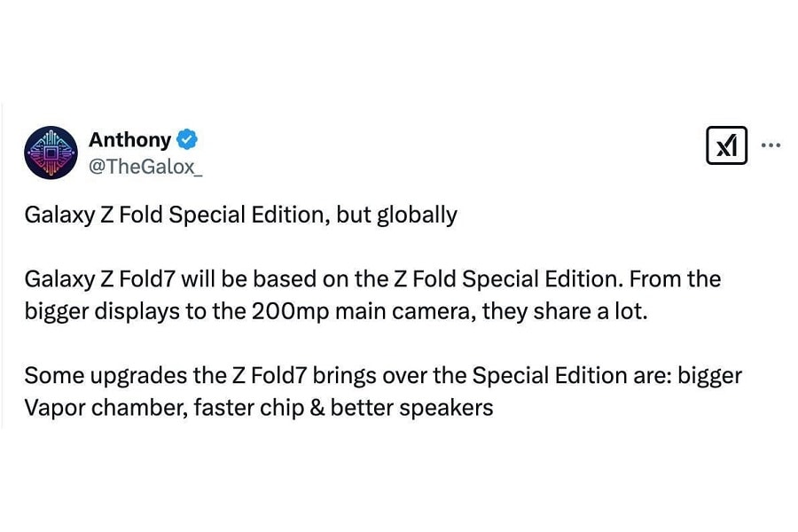
Task: Open the three-dot more options menu
Action: point(771,145)
